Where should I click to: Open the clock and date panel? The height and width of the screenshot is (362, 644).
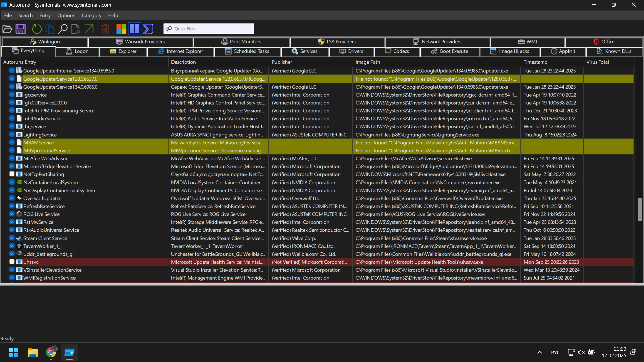click(614, 352)
